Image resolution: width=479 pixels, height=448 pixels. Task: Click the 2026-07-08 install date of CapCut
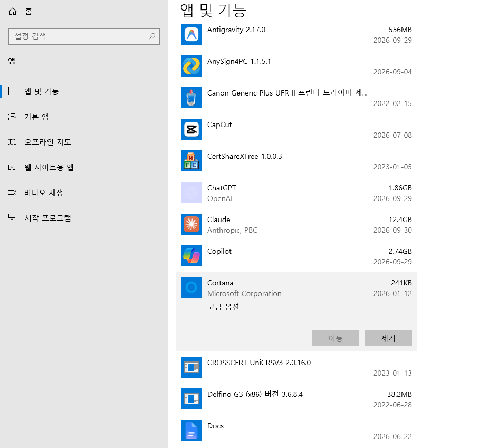392,136
